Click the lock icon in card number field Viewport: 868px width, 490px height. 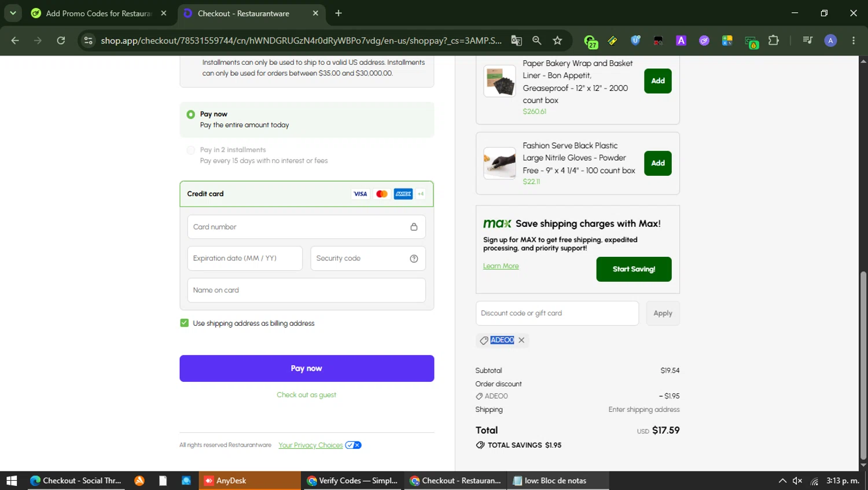414,227
